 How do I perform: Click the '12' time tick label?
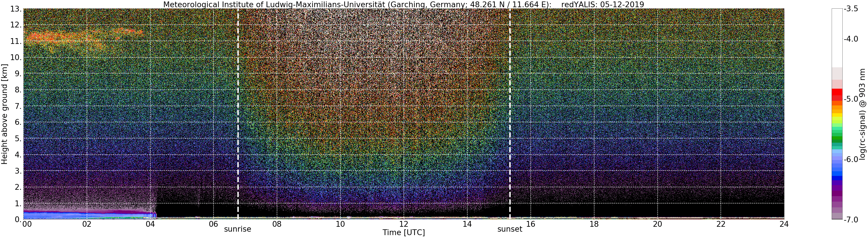click(404, 224)
